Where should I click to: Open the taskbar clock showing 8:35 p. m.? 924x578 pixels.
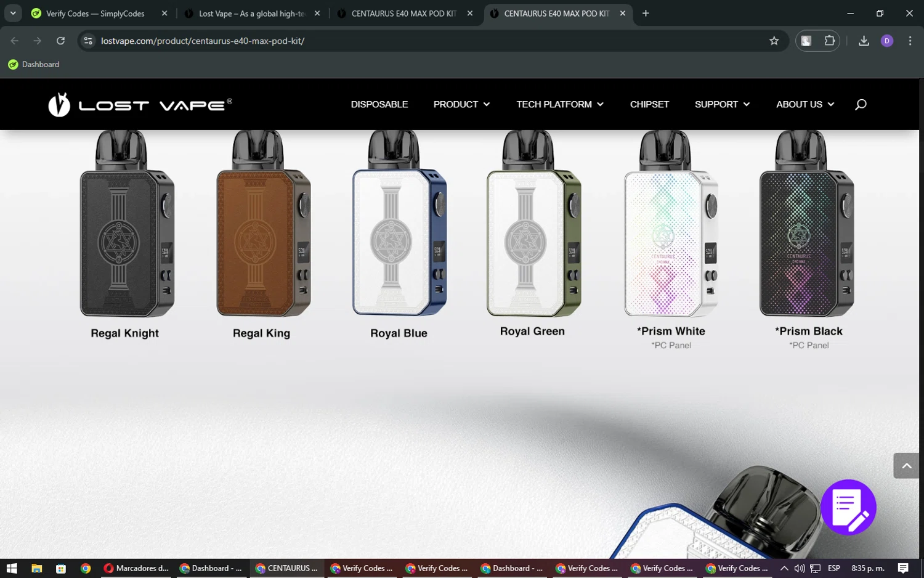pyautogui.click(x=868, y=568)
